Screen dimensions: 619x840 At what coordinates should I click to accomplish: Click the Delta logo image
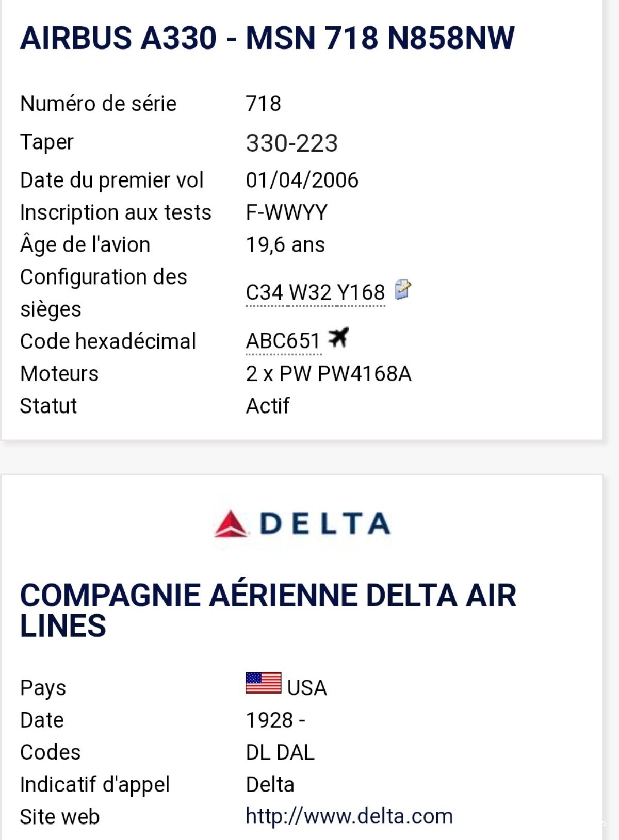pyautogui.click(x=302, y=523)
